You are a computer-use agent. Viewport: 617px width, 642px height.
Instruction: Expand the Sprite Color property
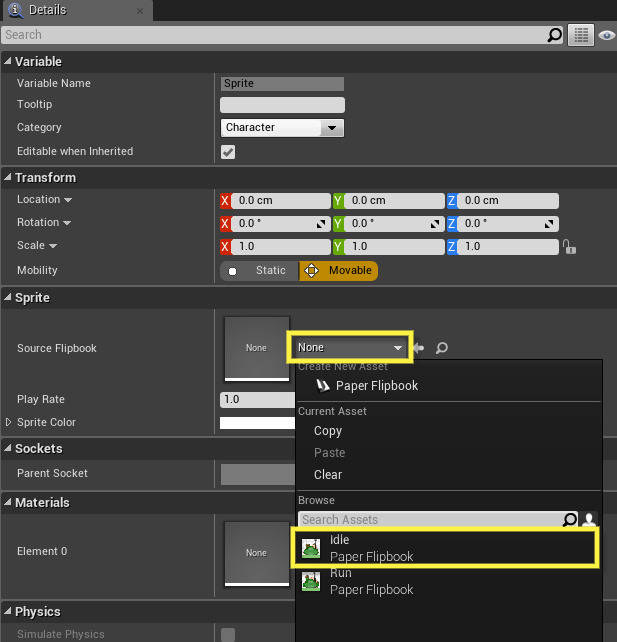[9, 423]
